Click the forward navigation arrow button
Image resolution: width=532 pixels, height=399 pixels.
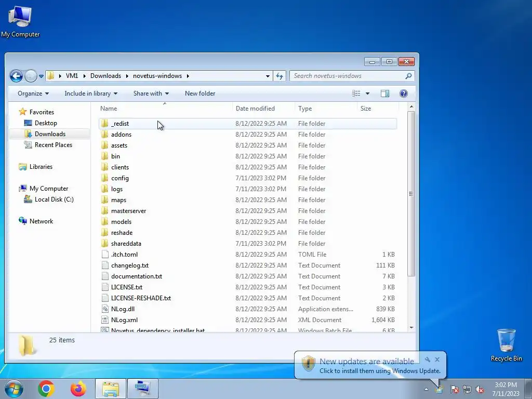(x=31, y=76)
